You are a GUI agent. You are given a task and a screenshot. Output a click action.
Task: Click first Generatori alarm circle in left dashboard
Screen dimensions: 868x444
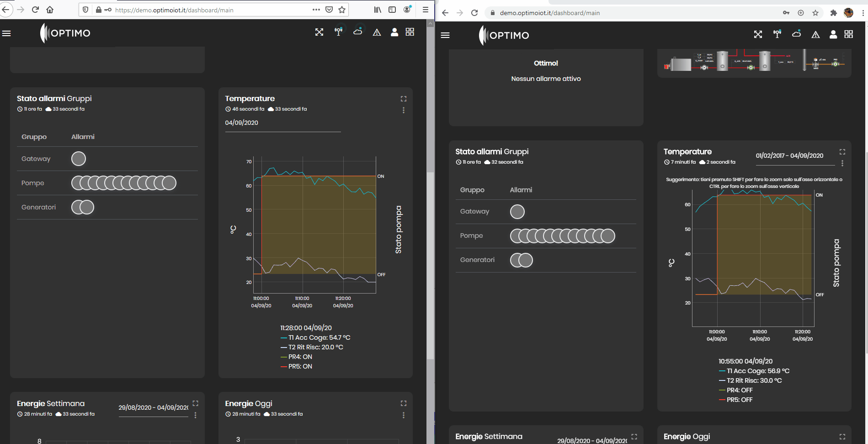click(x=77, y=207)
